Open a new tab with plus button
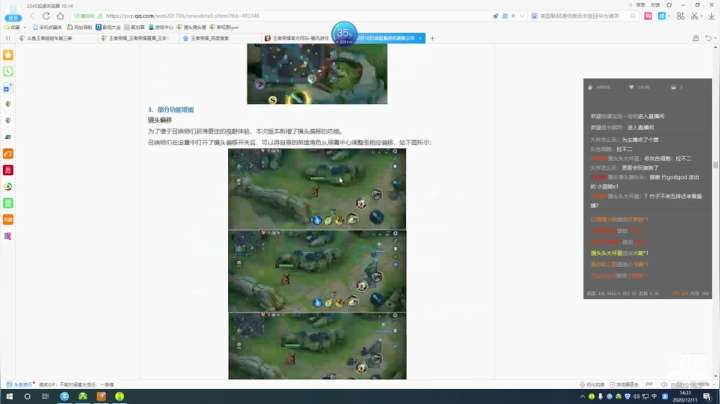Image resolution: width=720 pixels, height=404 pixels. (432, 38)
